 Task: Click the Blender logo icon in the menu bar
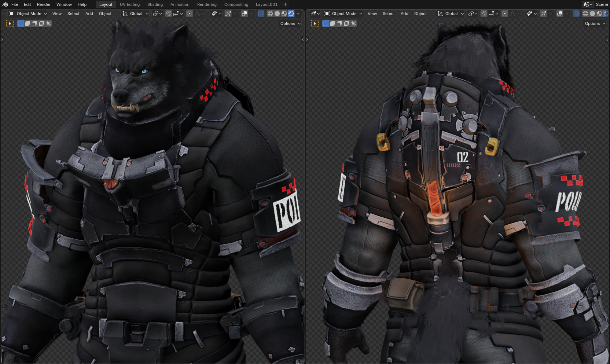point(5,4)
